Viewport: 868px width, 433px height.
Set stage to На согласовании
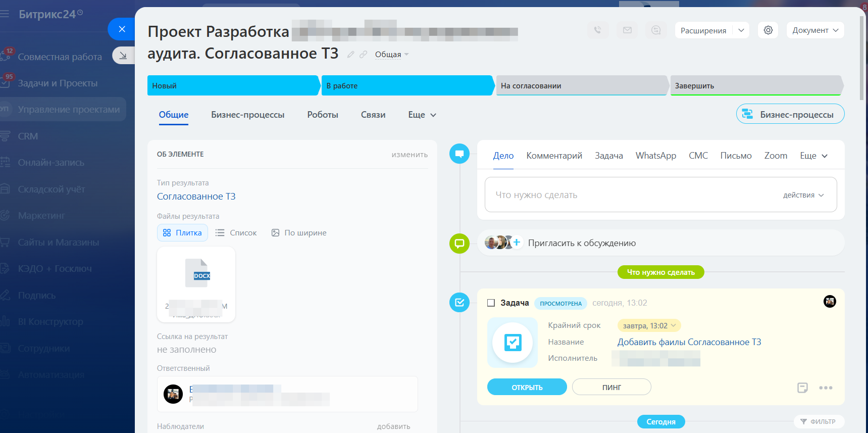pos(582,86)
